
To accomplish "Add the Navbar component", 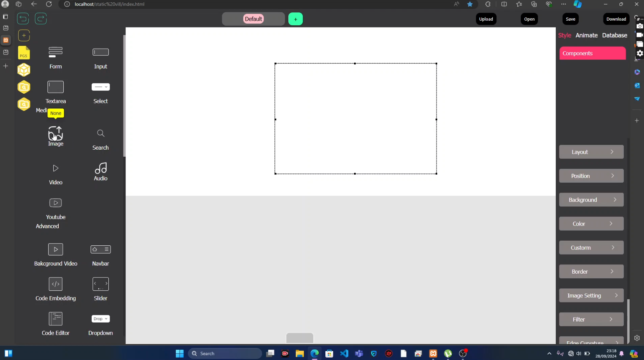I will pos(101,255).
